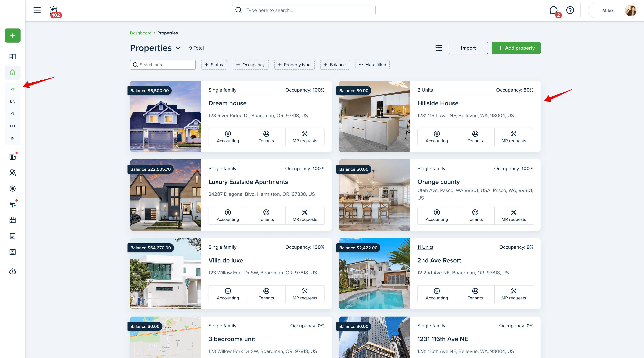This screenshot has width=644, height=358.
Task: Open the cloud download icon in sidebar
Action: point(12,271)
